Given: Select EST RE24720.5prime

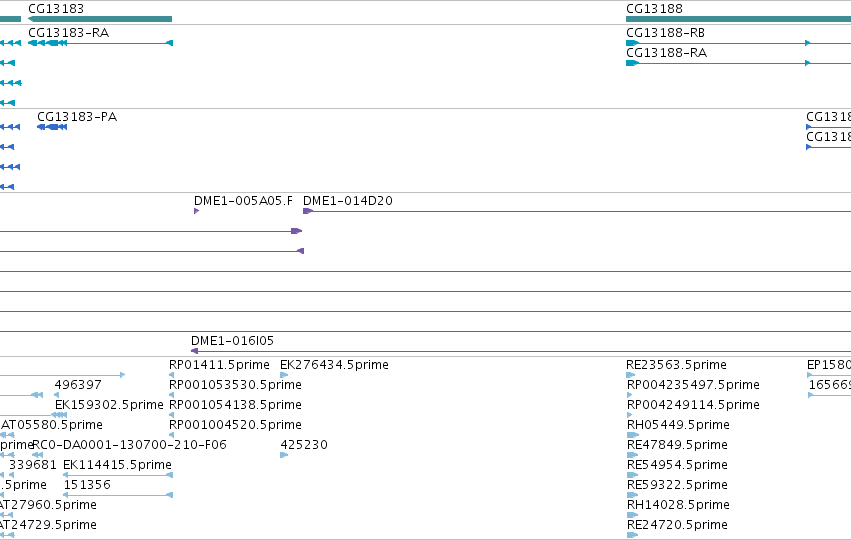Looking at the screenshot, I should click(x=677, y=525).
